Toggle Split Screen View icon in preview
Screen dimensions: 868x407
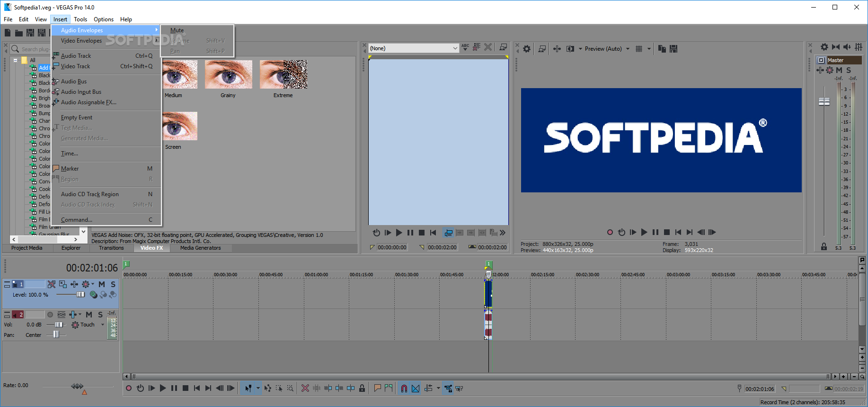point(570,49)
